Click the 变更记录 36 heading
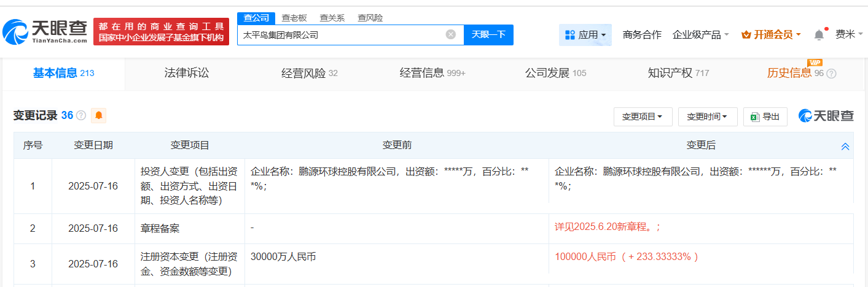The image size is (868, 287). tap(43, 115)
